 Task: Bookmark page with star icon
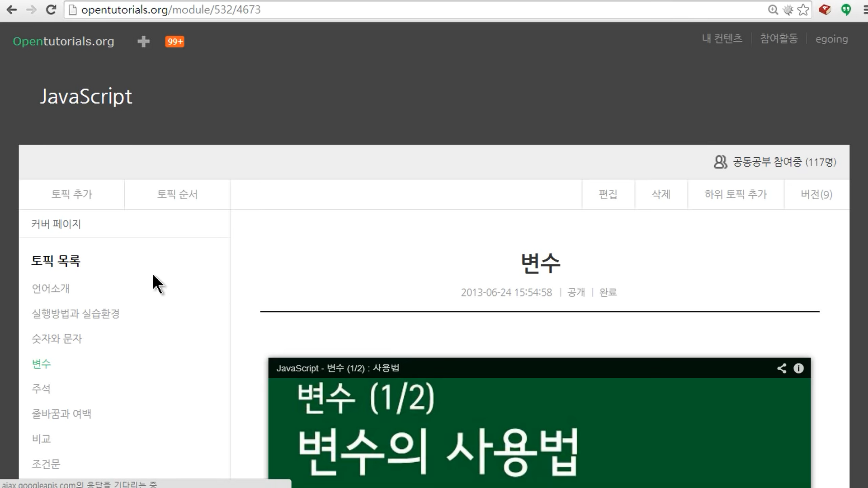coord(803,10)
